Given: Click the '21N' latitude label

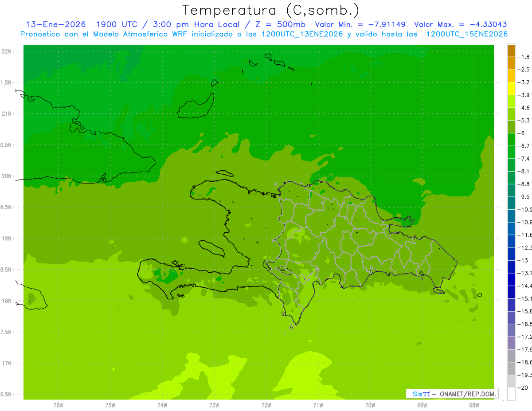Looking at the screenshot, I should pos(7,114).
